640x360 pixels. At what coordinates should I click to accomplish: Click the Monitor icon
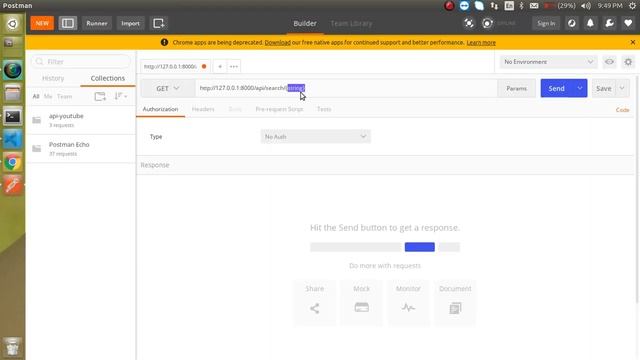click(x=408, y=307)
